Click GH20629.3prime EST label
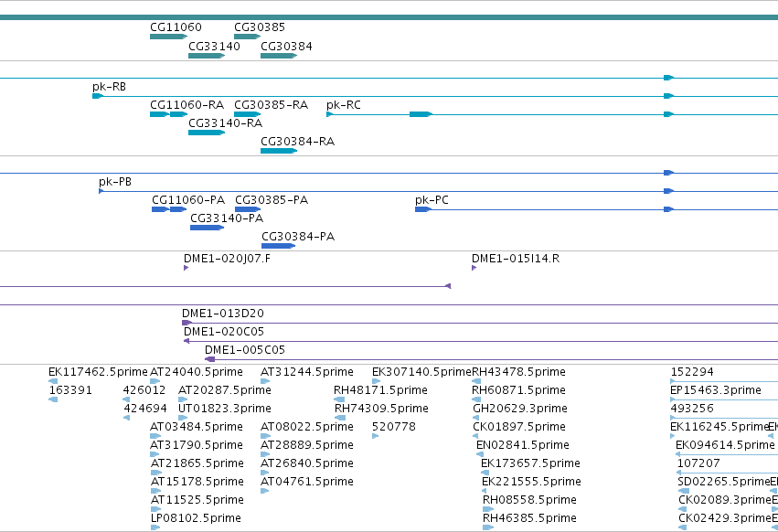The image size is (778, 532). point(520,409)
